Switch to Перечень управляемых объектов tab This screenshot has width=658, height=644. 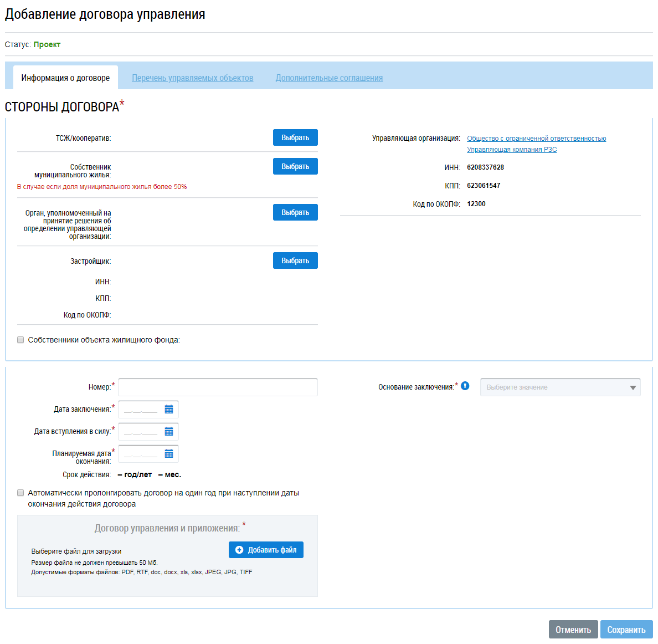click(193, 78)
